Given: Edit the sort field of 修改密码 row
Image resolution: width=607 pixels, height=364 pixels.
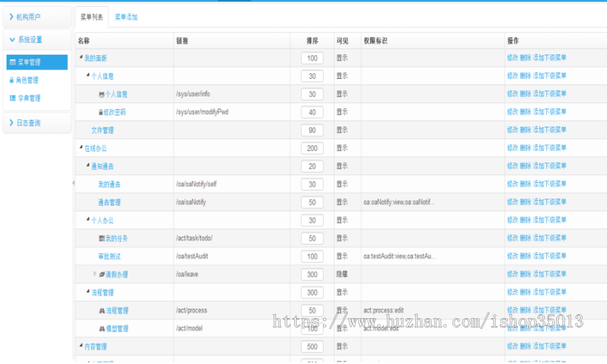Looking at the screenshot, I should click(312, 112).
